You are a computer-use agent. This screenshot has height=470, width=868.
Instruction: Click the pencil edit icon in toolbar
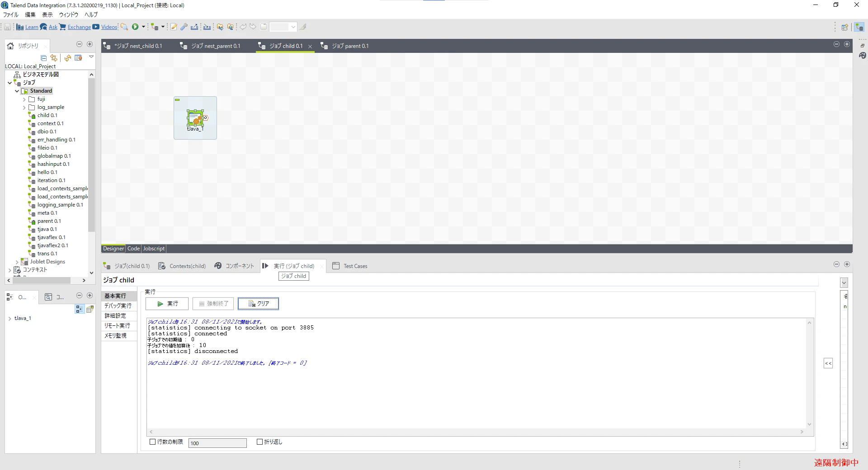pos(174,27)
